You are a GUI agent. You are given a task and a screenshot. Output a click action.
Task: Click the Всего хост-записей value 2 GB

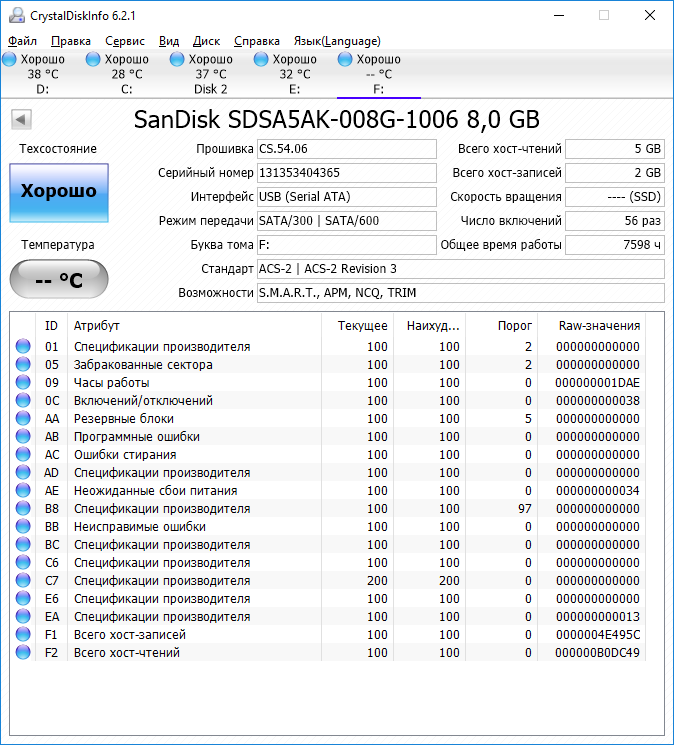(615, 172)
